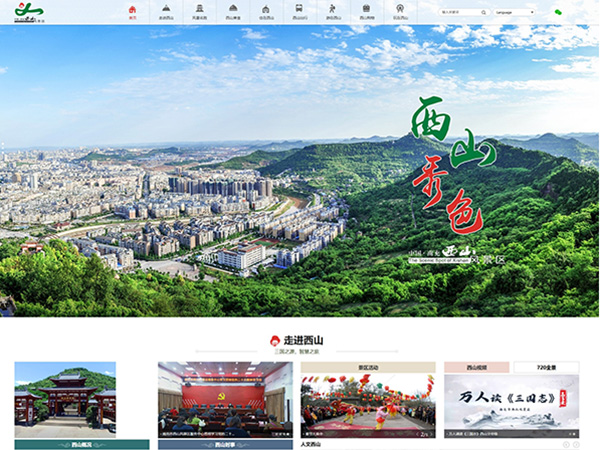This screenshot has width=600, height=450.
Task: Click the Xishan logo at top left
Action: point(30,12)
